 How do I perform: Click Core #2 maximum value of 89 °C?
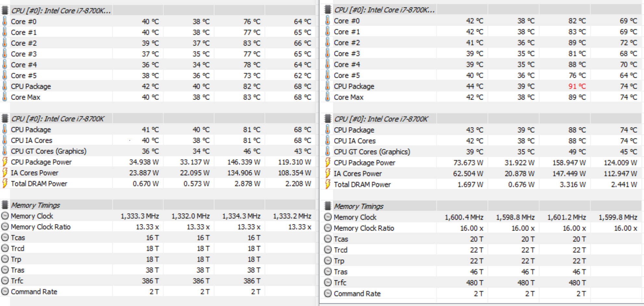pyautogui.click(x=577, y=43)
